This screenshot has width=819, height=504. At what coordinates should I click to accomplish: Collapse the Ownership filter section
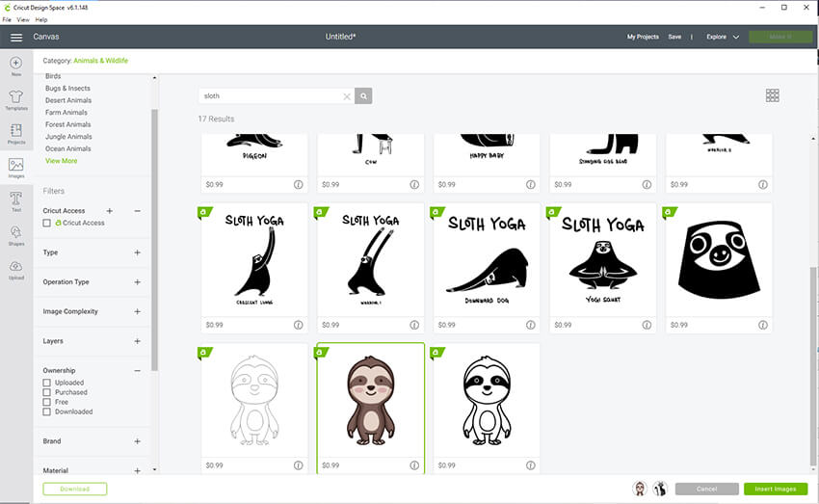[138, 371]
